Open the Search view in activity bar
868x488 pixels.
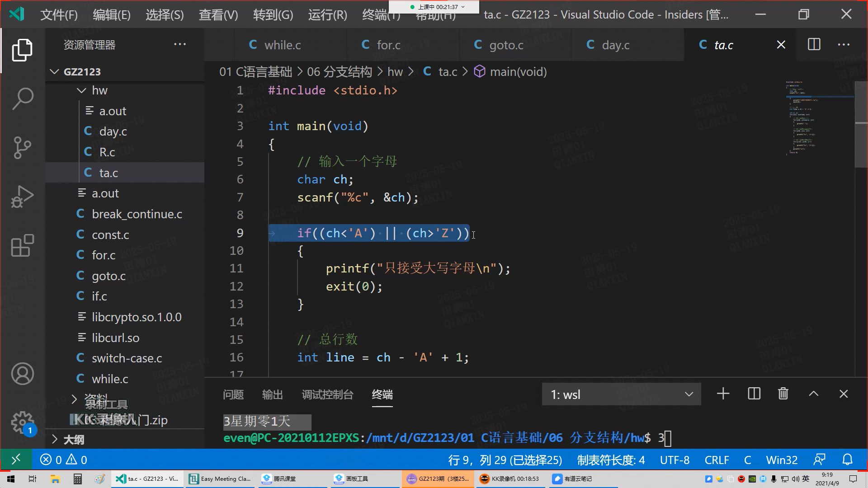coord(22,99)
